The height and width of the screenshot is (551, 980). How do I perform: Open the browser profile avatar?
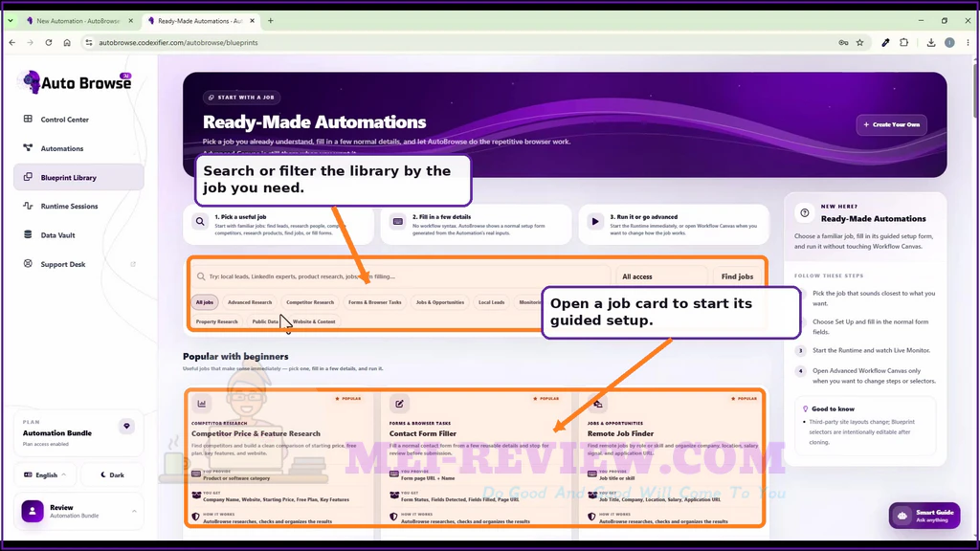949,42
